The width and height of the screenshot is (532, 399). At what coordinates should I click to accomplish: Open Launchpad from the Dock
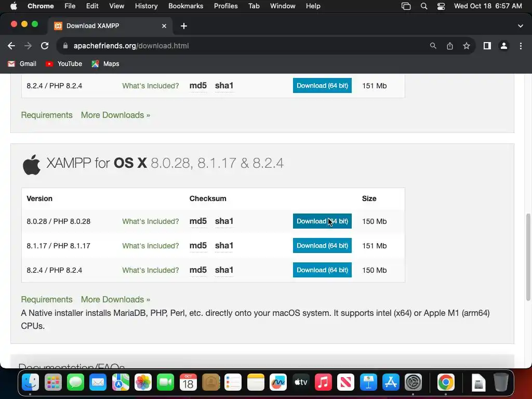(53, 382)
